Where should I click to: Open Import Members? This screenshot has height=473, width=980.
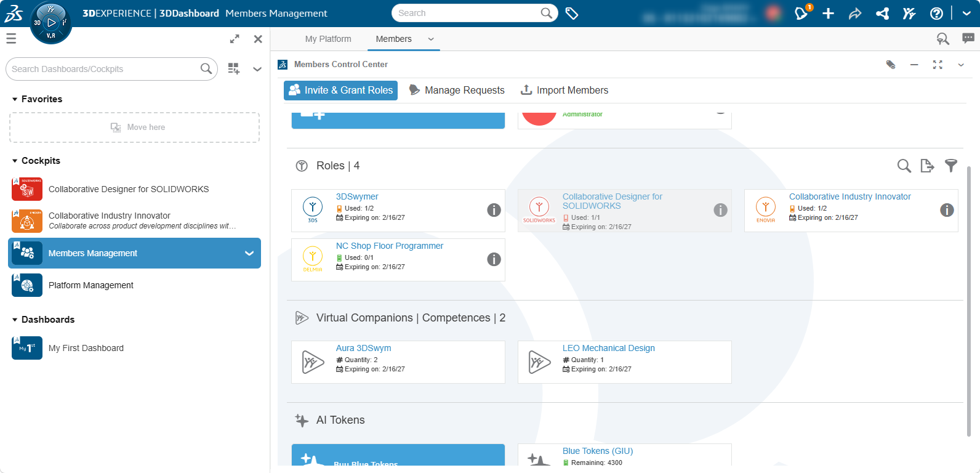564,90
